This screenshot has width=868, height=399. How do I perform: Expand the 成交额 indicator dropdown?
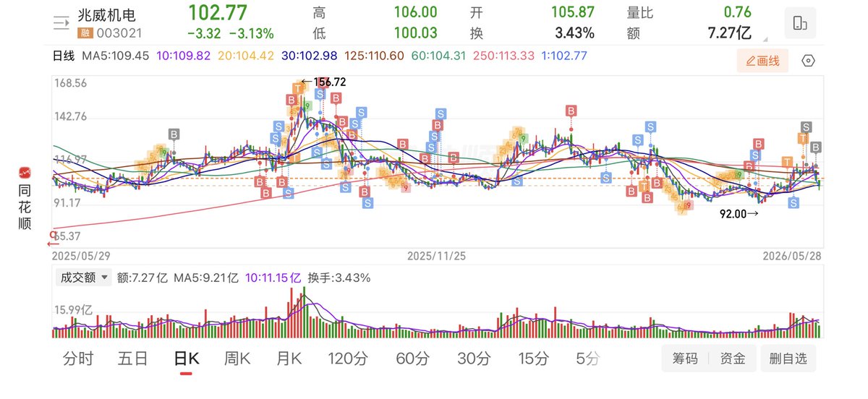coord(82,277)
